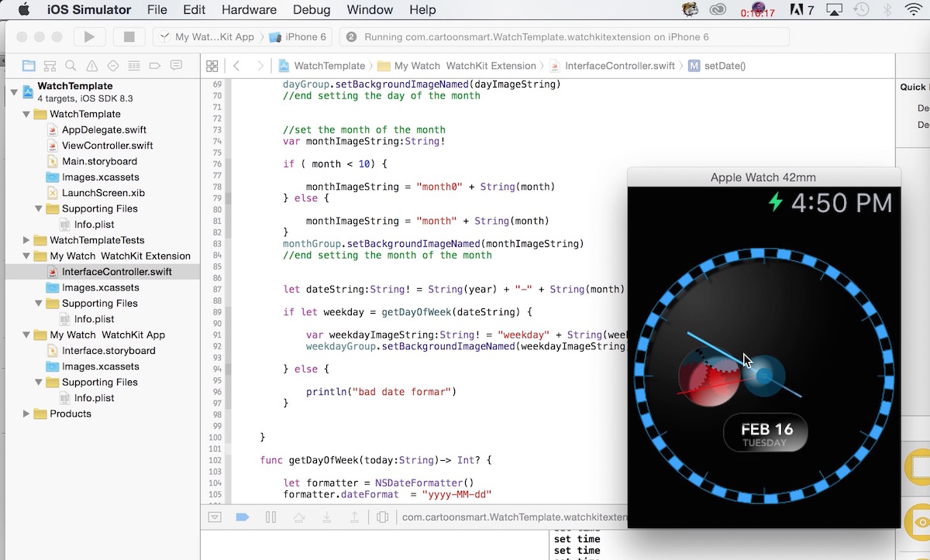This screenshot has height=560, width=930.
Task: Click the step over debug icon
Action: tap(298, 517)
